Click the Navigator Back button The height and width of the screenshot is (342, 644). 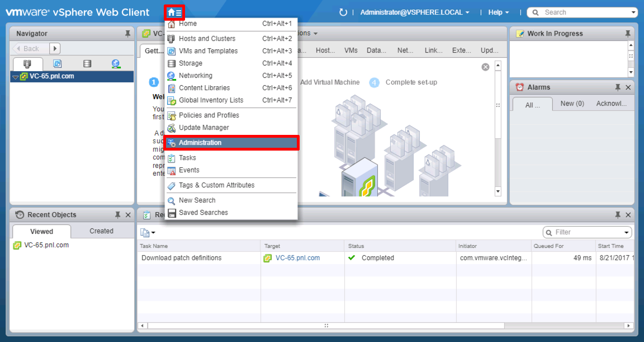(x=31, y=49)
